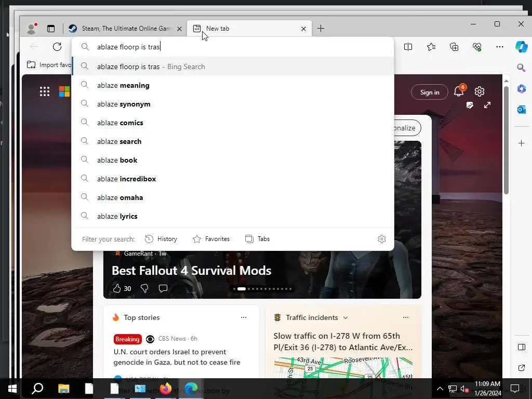Click the edit background pencil icon
The width and height of the screenshot is (532, 399).
point(470,105)
